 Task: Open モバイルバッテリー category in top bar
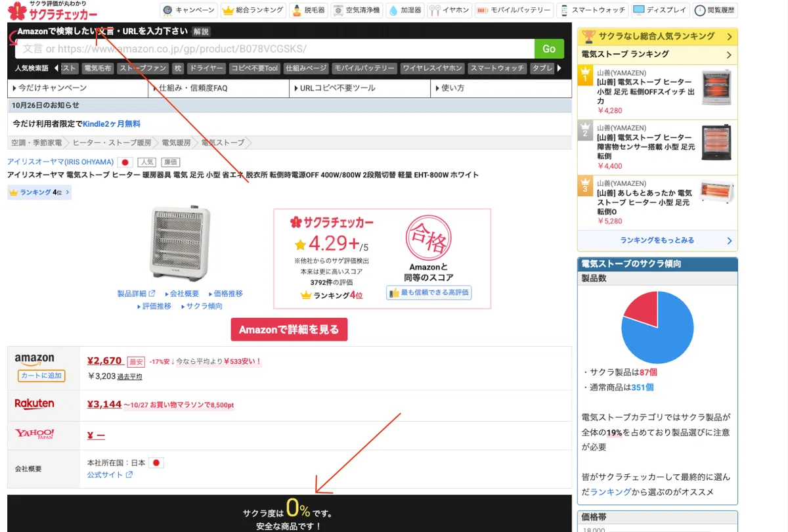pyautogui.click(x=514, y=11)
